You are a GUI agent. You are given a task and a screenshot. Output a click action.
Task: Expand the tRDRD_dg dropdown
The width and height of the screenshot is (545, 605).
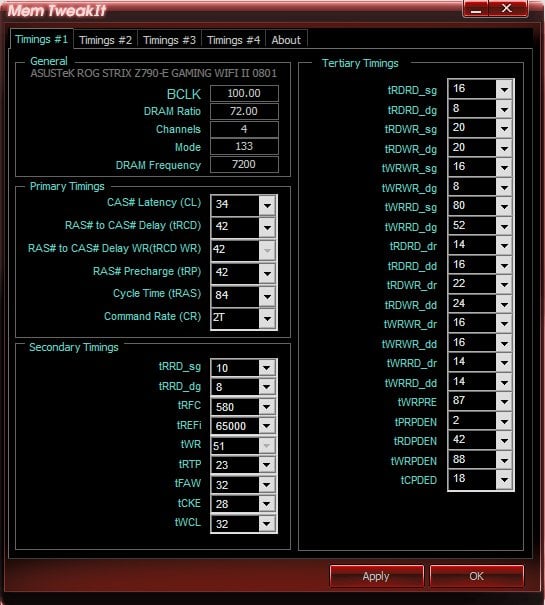[504, 109]
